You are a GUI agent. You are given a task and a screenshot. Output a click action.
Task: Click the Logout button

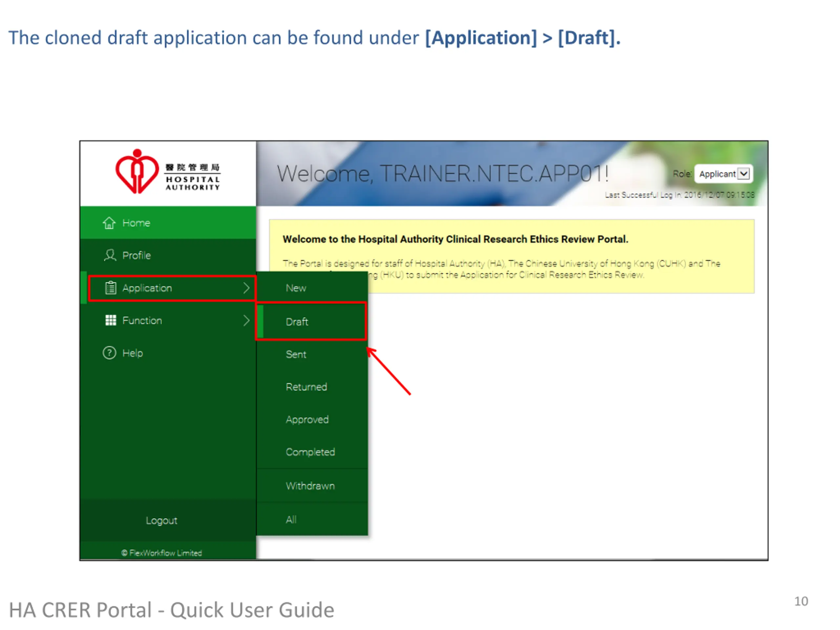point(161,520)
